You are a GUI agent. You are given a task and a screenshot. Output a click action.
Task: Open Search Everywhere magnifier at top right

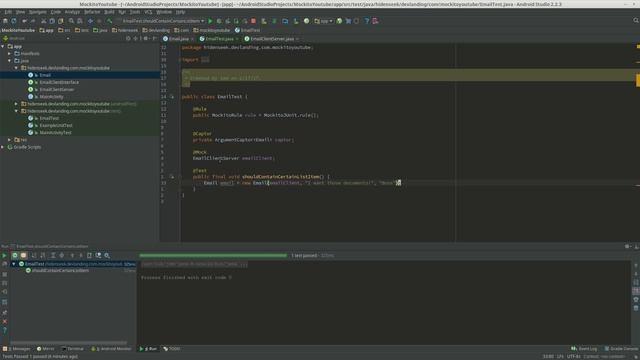pos(636,20)
